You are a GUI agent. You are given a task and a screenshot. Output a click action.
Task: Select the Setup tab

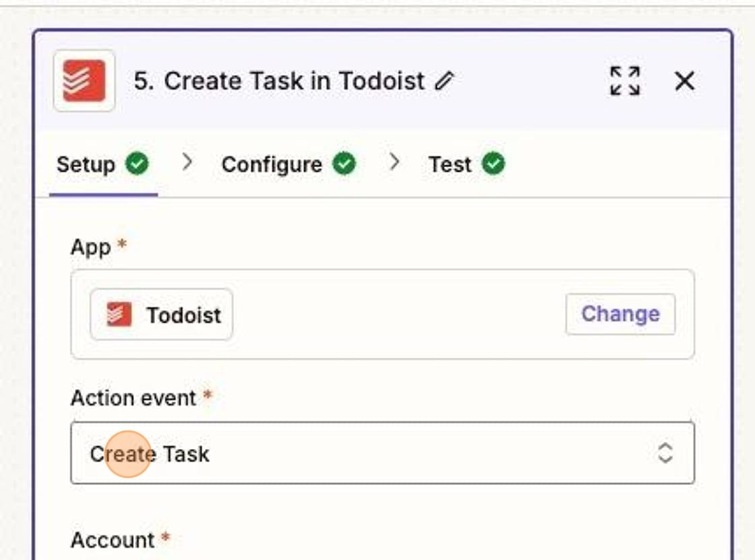(85, 164)
